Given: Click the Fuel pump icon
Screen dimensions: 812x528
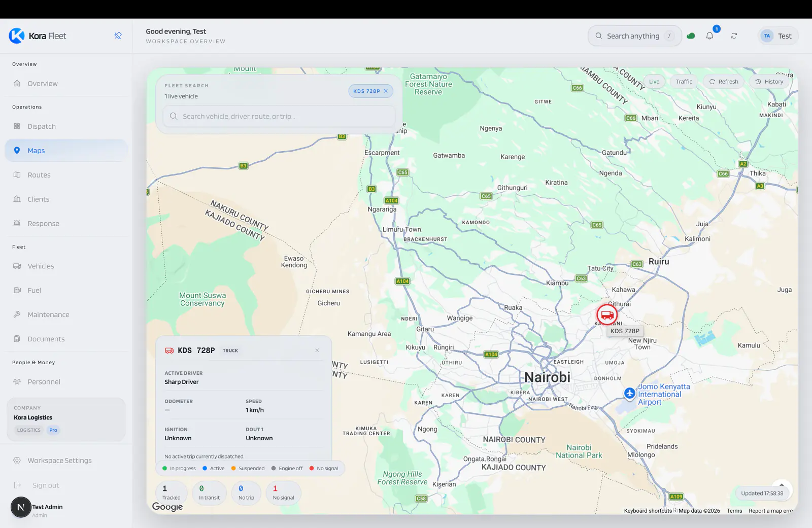Looking at the screenshot, I should tap(17, 291).
